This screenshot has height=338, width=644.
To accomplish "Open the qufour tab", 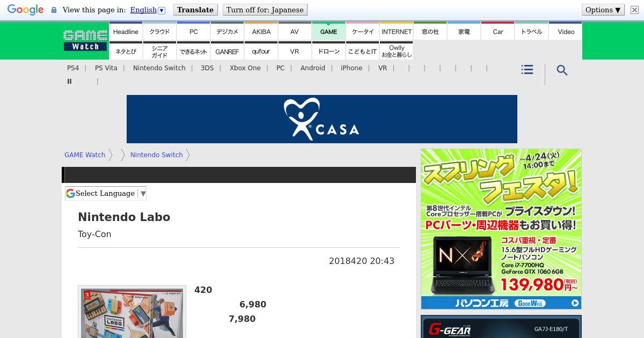I will pos(261,51).
